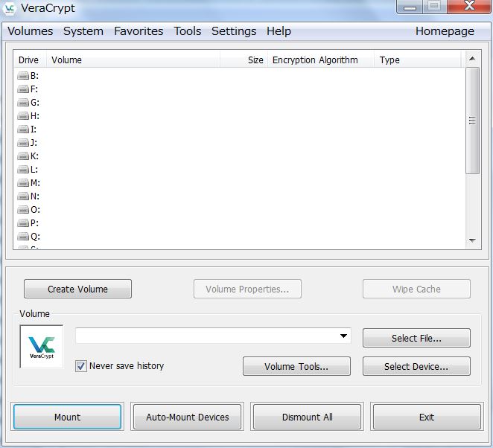Select the L: drive icon
This screenshot has width=493, height=448.
[x=23, y=170]
